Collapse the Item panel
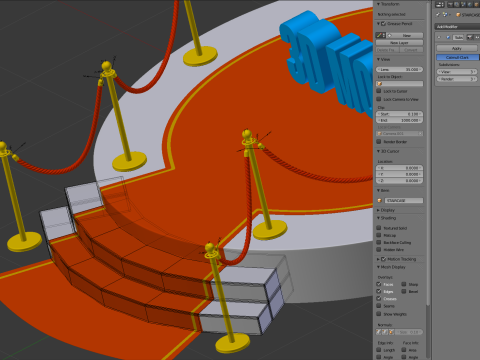Viewport: 480px width, 360px height. tap(379, 191)
